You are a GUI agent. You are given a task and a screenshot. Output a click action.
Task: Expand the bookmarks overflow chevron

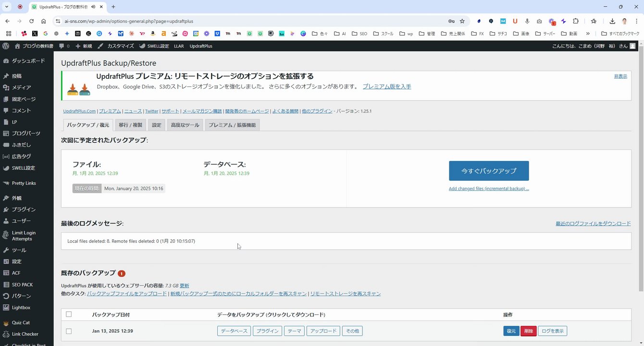(588, 34)
